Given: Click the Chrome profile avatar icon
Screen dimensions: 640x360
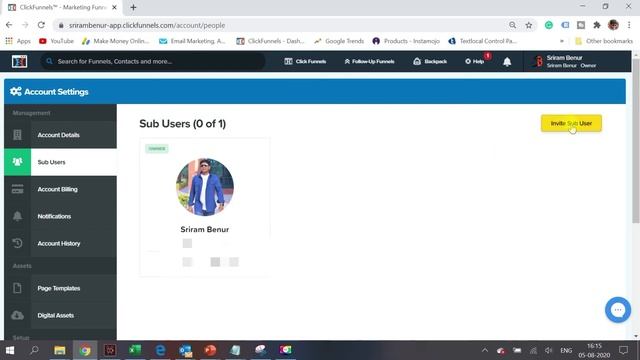Looking at the screenshot, I should [613, 25].
